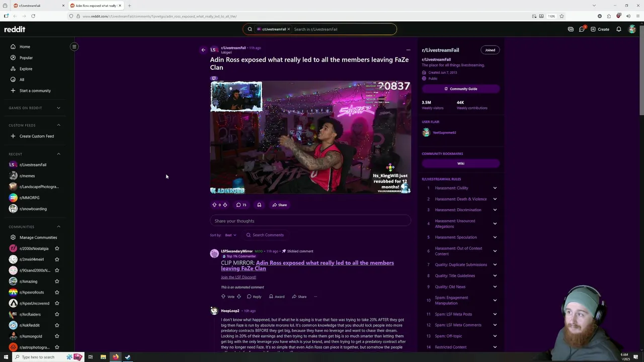Go back using the post back arrow
Viewport: 644px width, 362px height.
(203, 50)
